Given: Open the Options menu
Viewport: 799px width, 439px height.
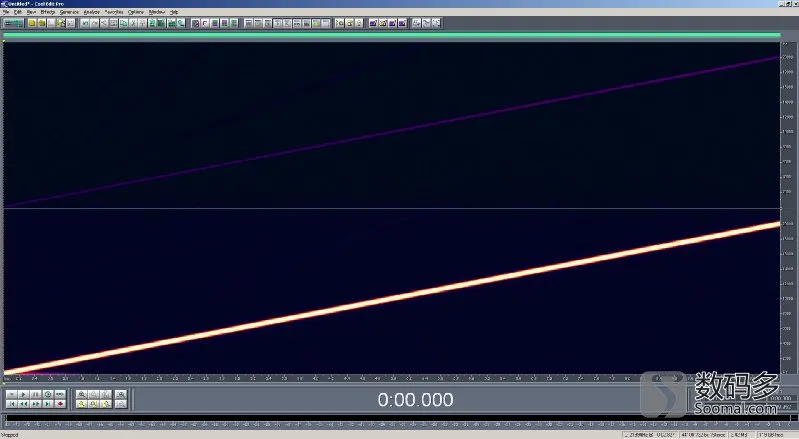Looking at the screenshot, I should (136, 12).
